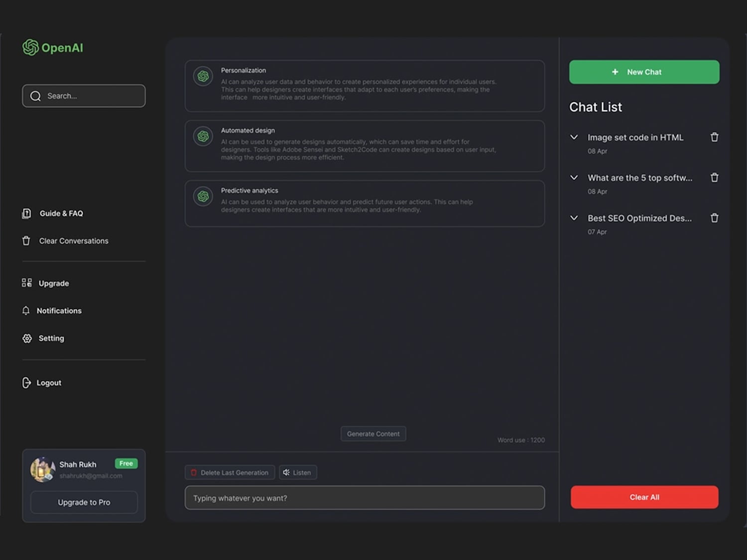Click the speaker icon in Listen
The width and height of the screenshot is (747, 560).
tap(286, 472)
